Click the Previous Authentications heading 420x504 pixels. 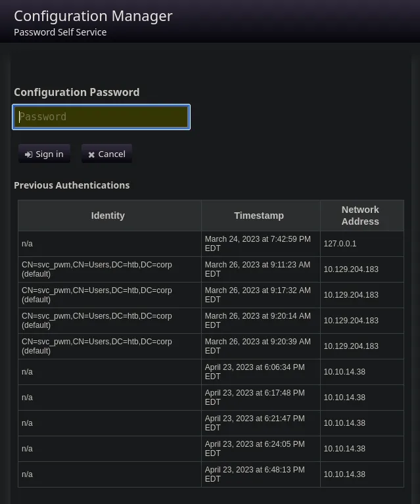72,185
